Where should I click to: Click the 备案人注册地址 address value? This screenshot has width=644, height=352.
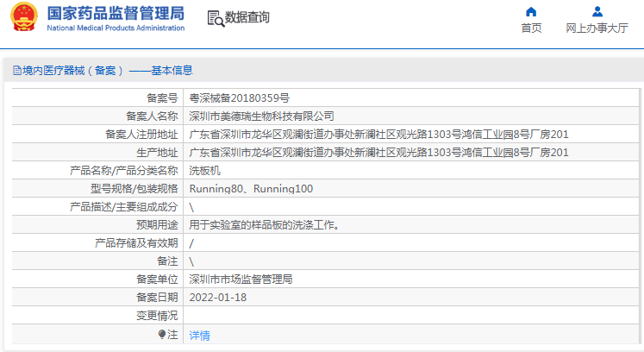click(378, 134)
